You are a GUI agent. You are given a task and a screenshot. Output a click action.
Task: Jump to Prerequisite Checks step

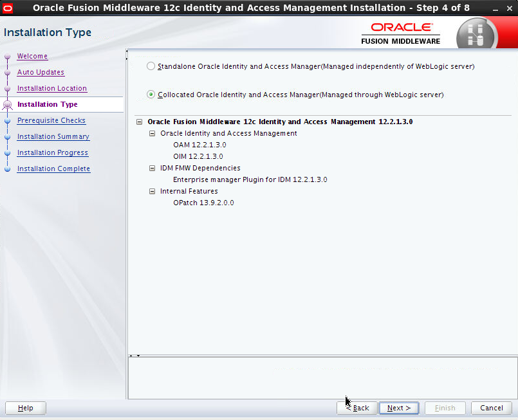pos(51,120)
